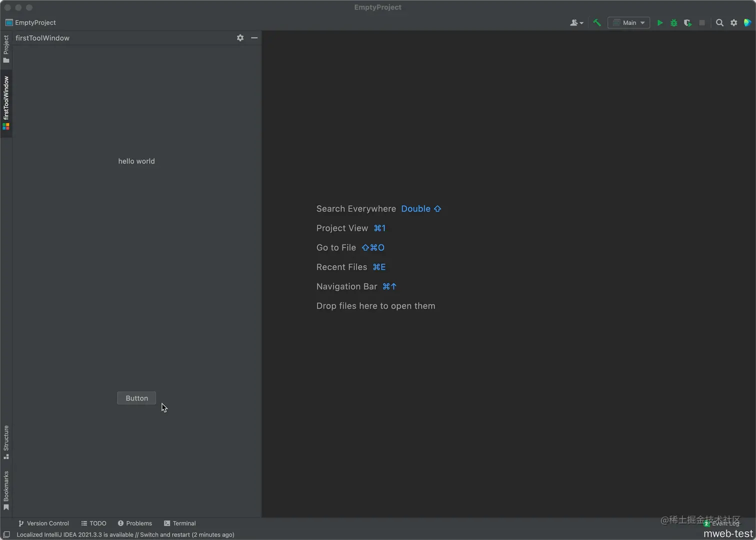Click the colorful JetBrains toolbox icon
The width and height of the screenshot is (756, 540).
coord(747,22)
